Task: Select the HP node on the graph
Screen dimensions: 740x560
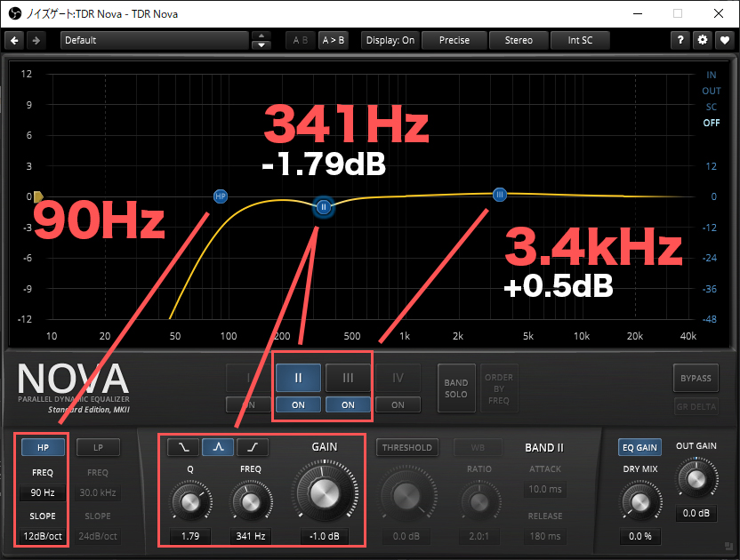Action: point(221,196)
